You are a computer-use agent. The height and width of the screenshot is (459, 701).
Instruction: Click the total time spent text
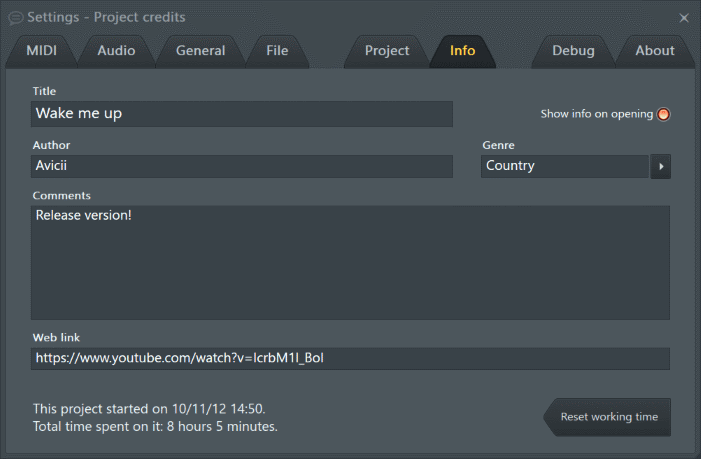pyautogui.click(x=155, y=427)
